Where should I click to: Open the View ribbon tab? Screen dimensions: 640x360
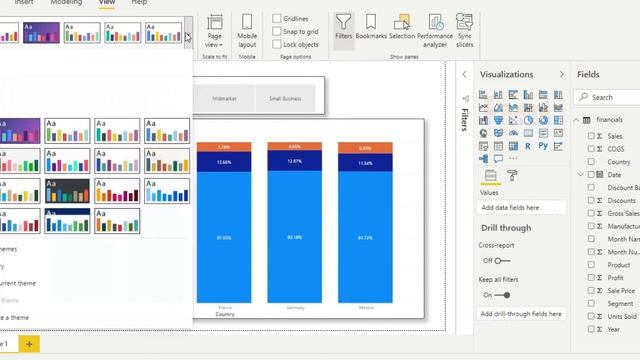coord(107,2)
